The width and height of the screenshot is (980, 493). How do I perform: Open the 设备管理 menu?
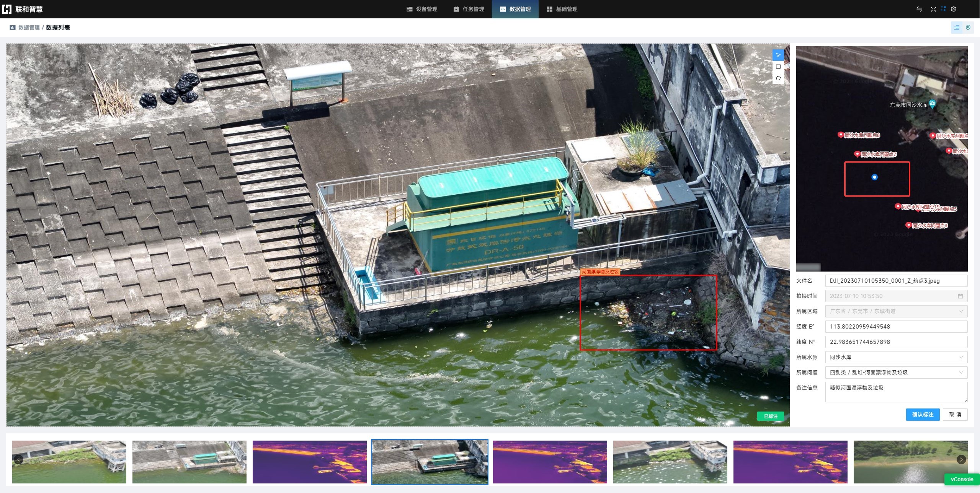pyautogui.click(x=421, y=9)
